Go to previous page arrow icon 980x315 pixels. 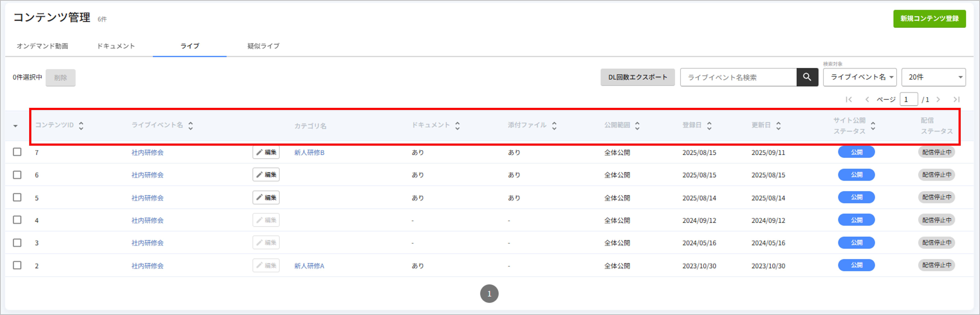867,99
